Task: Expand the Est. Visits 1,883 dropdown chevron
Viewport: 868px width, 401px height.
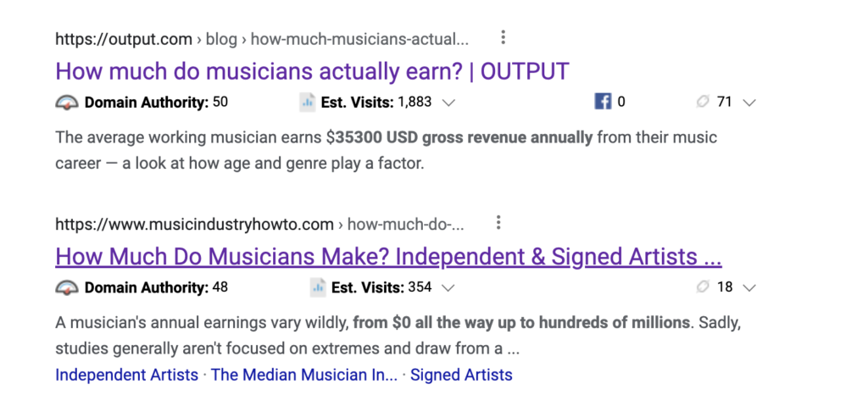Action: (x=449, y=103)
